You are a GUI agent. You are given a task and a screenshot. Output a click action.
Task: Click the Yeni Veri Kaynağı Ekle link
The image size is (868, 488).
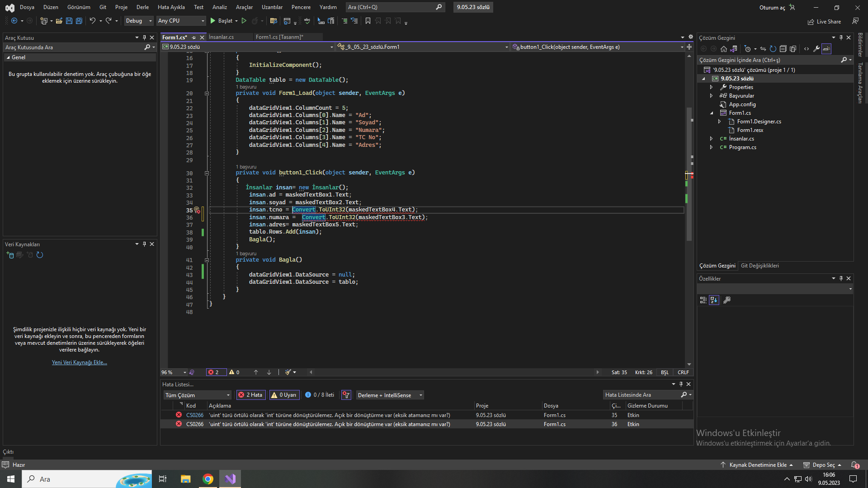[80, 362]
